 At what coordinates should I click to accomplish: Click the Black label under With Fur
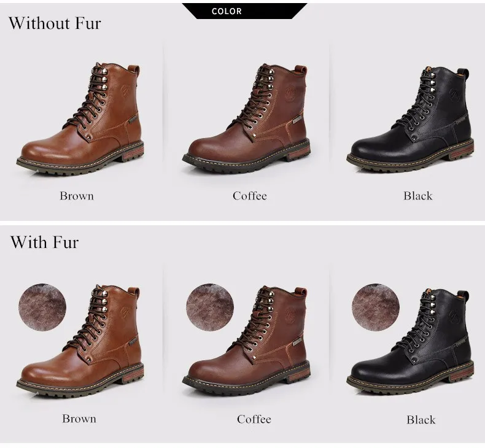pos(421,420)
